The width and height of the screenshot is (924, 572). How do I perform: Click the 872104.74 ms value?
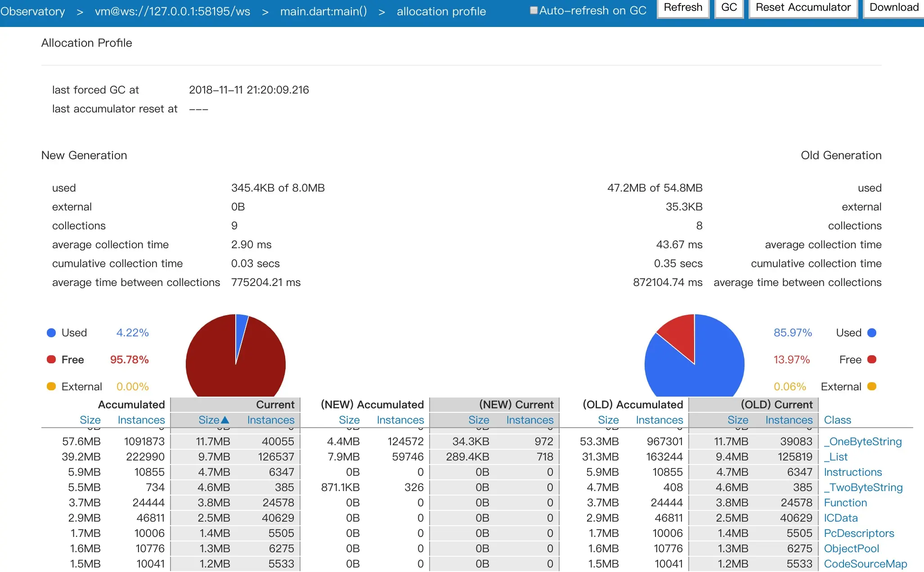point(668,282)
